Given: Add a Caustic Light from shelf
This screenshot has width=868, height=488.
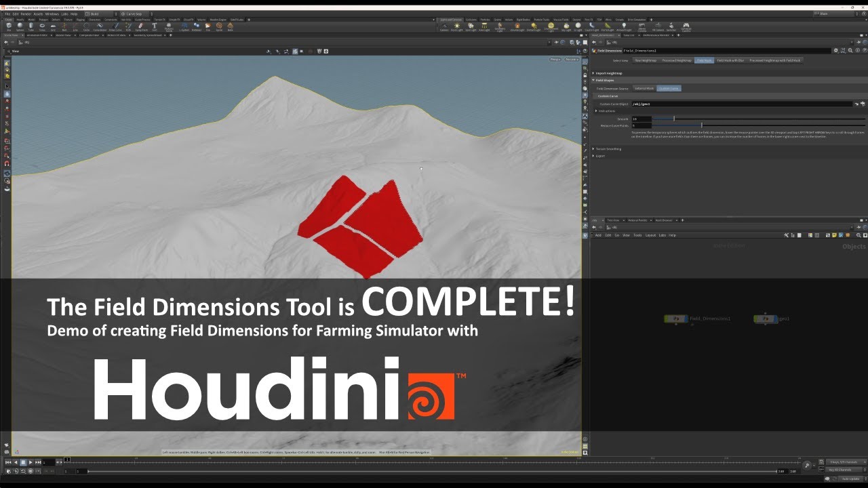Looking at the screenshot, I should [x=591, y=26].
